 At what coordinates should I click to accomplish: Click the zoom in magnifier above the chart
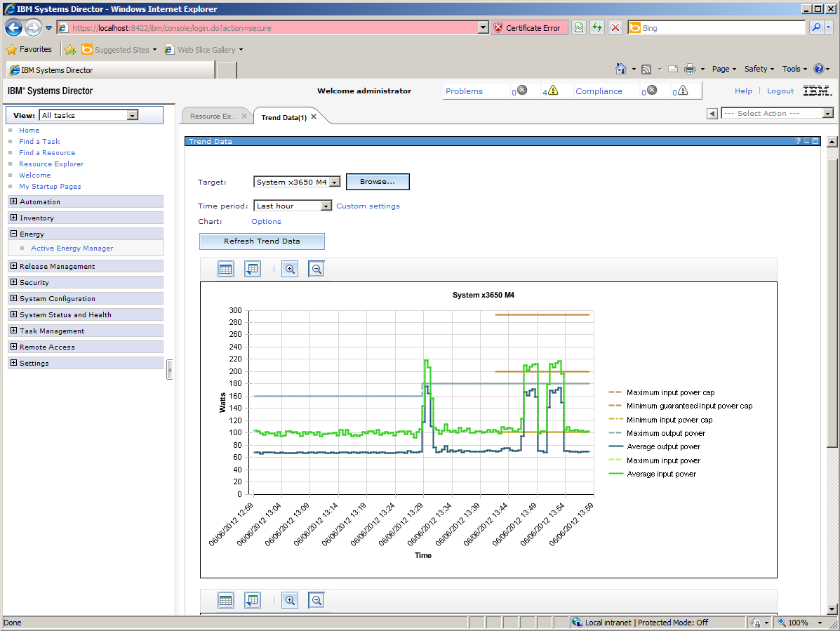[290, 269]
